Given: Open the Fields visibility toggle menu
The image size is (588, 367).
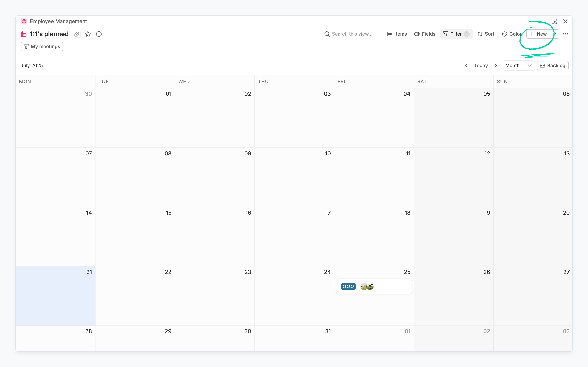Looking at the screenshot, I should 425,34.
